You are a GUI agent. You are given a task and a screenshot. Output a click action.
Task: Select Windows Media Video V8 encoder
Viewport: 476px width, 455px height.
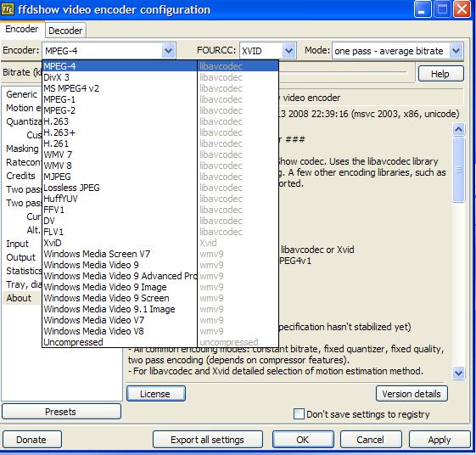[160, 331]
